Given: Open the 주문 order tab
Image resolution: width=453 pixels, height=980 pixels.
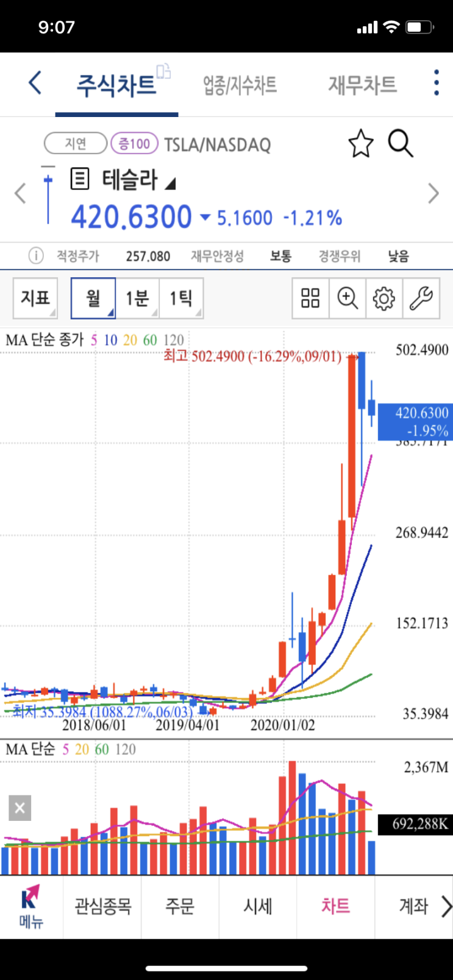Looking at the screenshot, I should [x=180, y=907].
